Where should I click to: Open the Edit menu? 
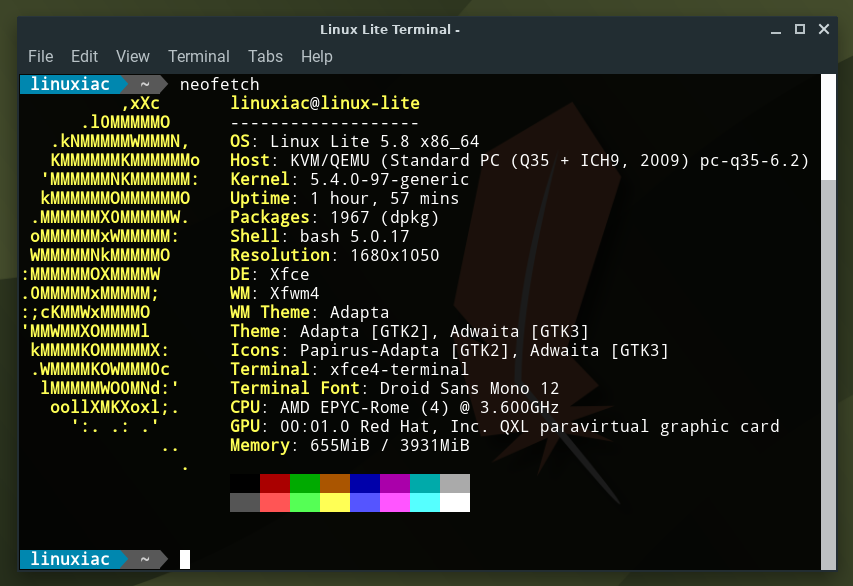pos(84,56)
